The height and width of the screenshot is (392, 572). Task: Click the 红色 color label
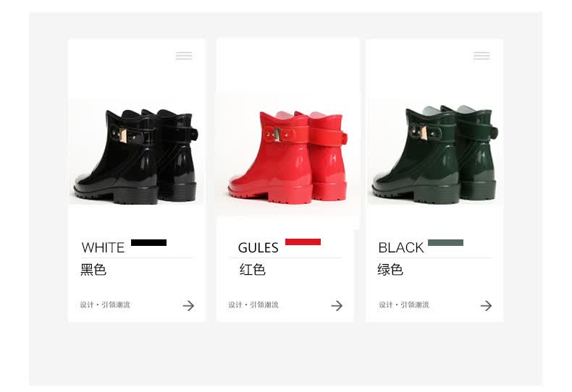click(x=253, y=270)
